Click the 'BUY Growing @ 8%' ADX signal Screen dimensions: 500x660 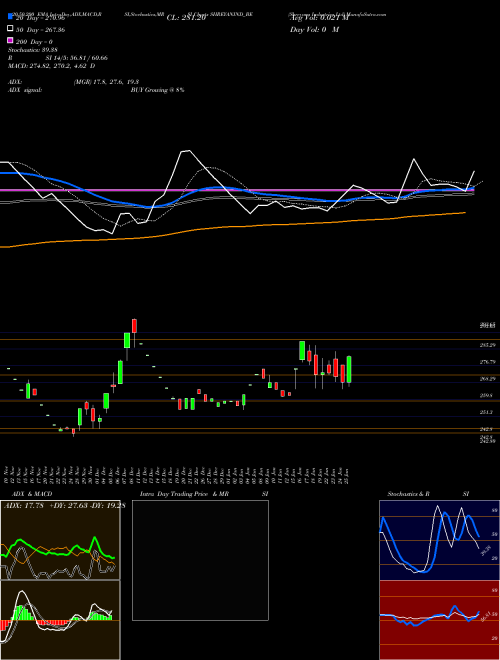coord(157,90)
